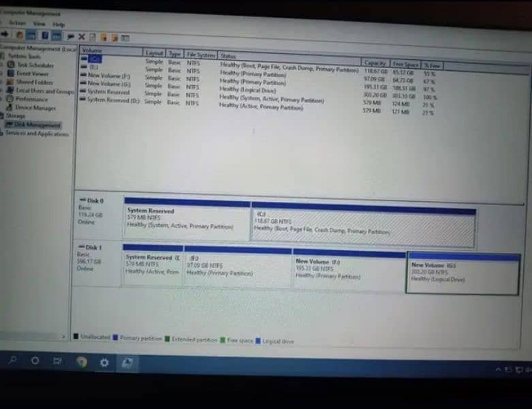Click the tree pane scrollbar right arrow
This screenshot has height=409, width=532.
point(63,336)
